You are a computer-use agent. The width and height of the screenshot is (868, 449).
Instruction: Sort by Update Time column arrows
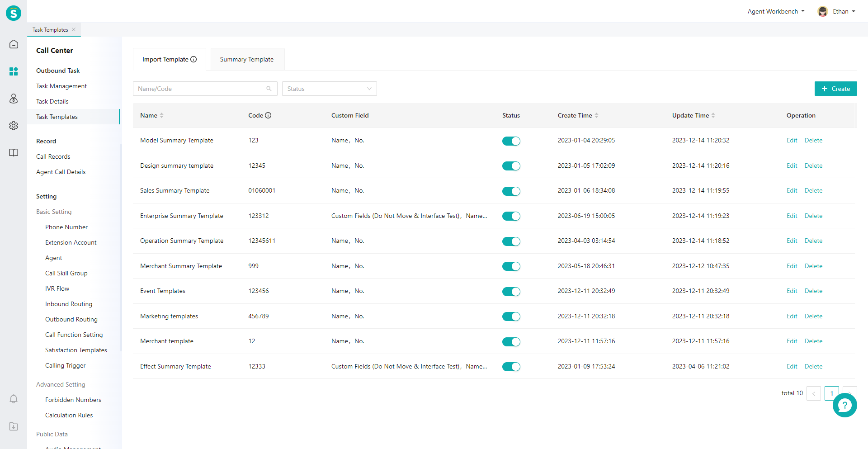tap(713, 115)
